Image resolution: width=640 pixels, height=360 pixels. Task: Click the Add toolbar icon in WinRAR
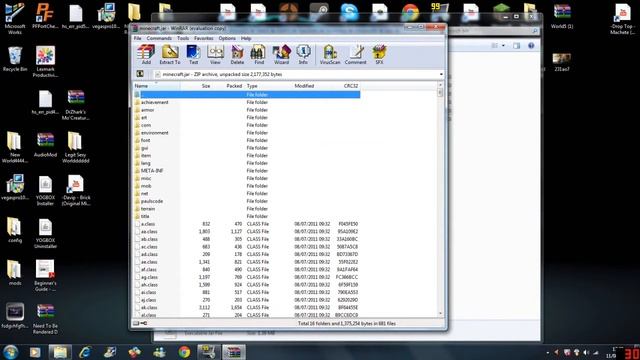click(146, 54)
